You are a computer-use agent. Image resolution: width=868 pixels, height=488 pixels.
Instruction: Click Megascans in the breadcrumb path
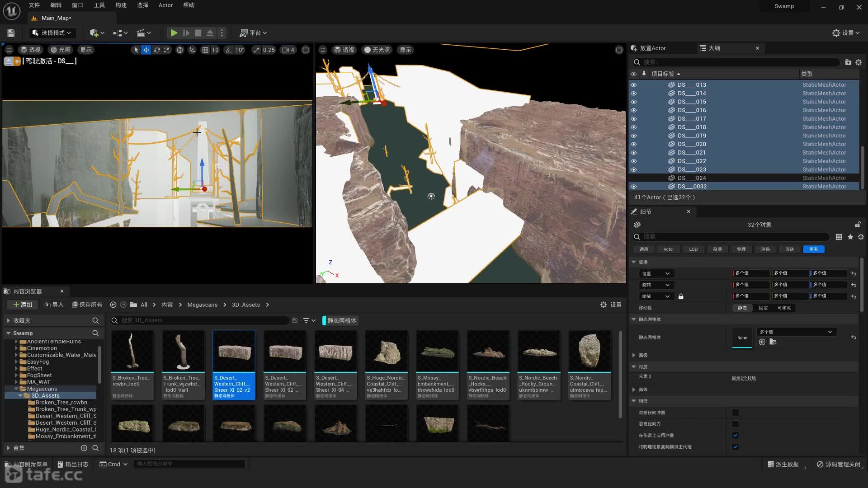tap(202, 305)
